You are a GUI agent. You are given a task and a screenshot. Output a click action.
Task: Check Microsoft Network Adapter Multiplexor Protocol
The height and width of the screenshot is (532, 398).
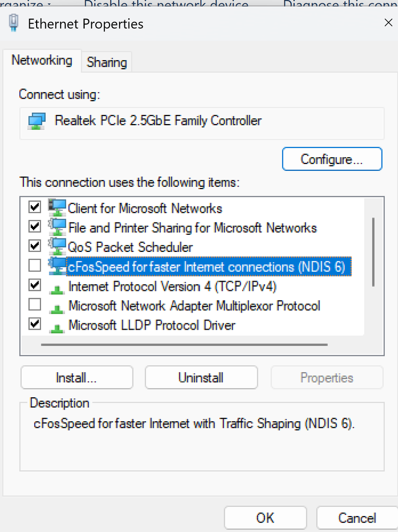point(35,305)
